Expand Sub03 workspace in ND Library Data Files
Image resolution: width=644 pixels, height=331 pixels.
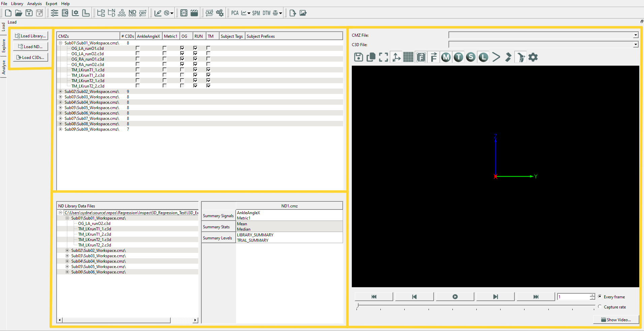pyautogui.click(x=67, y=256)
